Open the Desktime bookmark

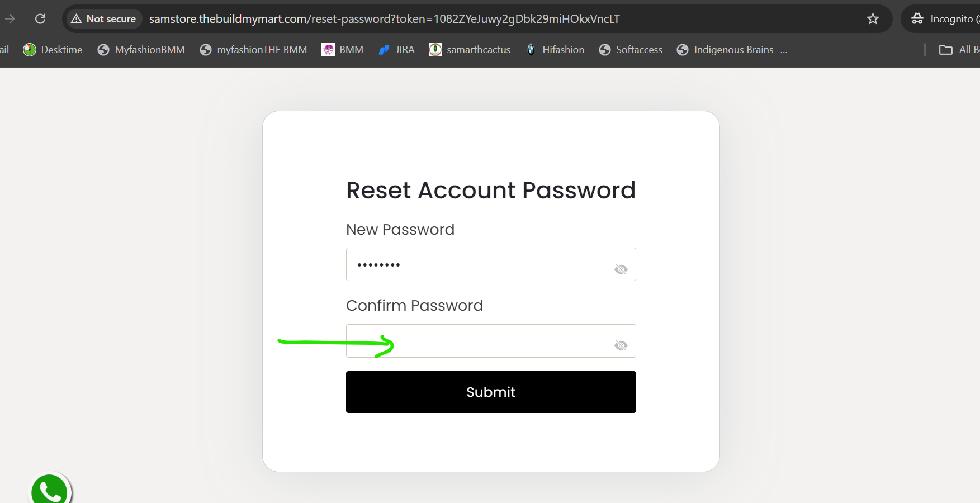click(53, 50)
